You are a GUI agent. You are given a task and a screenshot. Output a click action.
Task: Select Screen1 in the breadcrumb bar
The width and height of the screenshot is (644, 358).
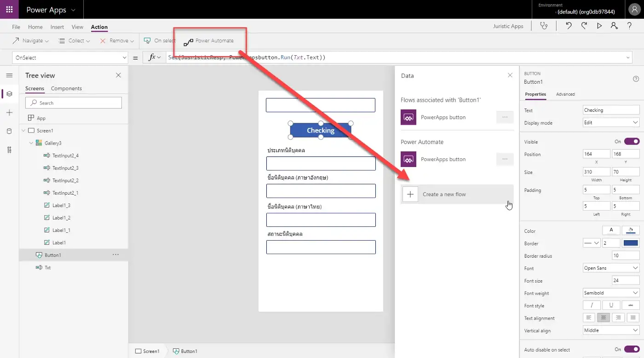point(147,351)
